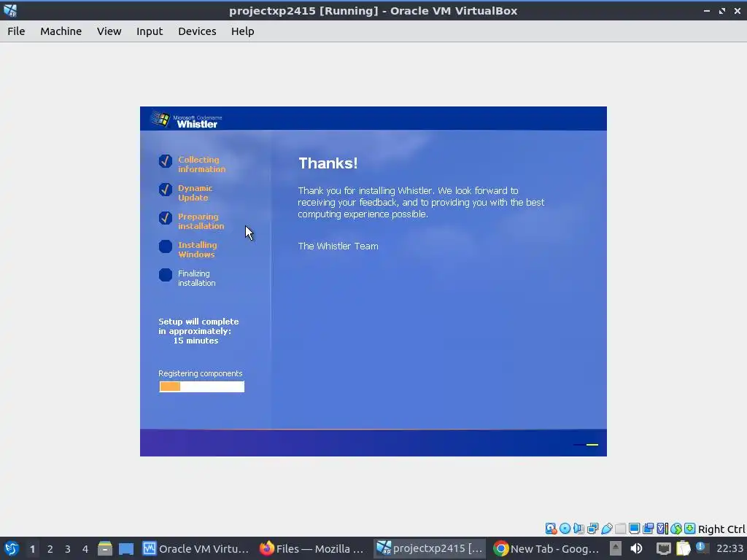The image size is (747, 560).
Task: Click the 'Installing Windows' step text
Action: tap(197, 249)
